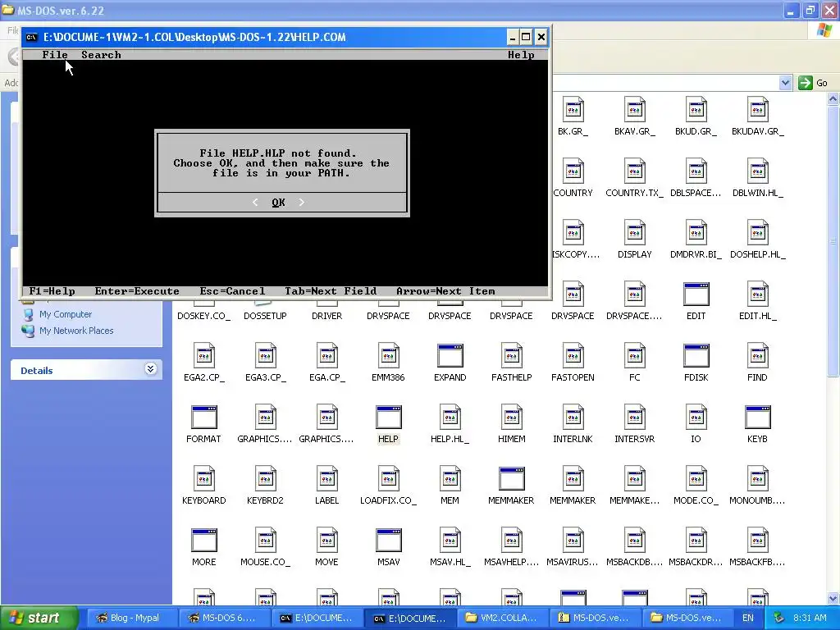Viewport: 840px width, 630px height.
Task: Click the Go button in Explorer
Action: (813, 83)
